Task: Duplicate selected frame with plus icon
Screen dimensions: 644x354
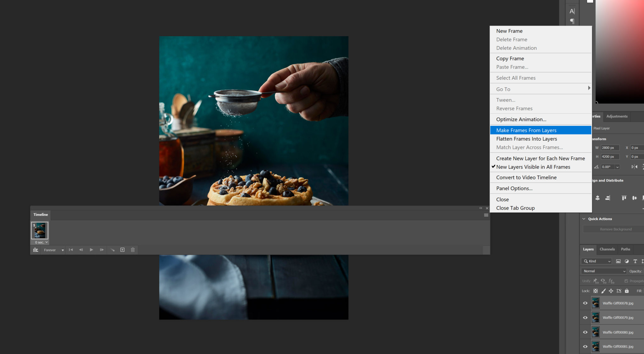Action: point(123,250)
